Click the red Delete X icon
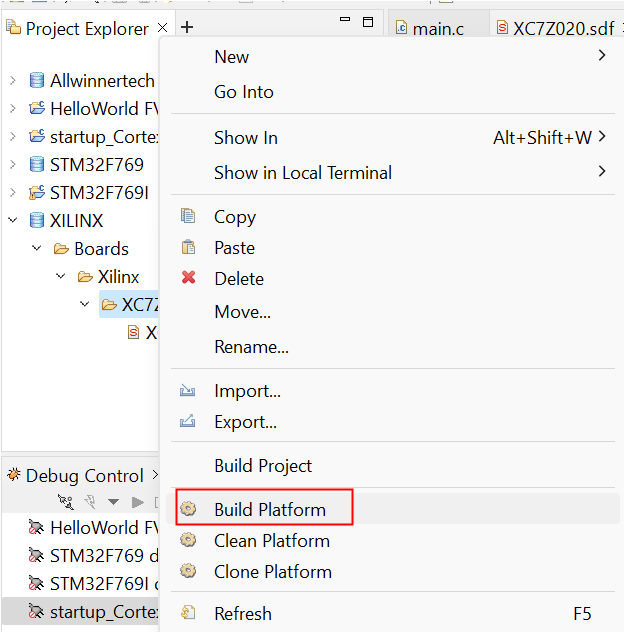Image resolution: width=624 pixels, height=632 pixels. 187,279
